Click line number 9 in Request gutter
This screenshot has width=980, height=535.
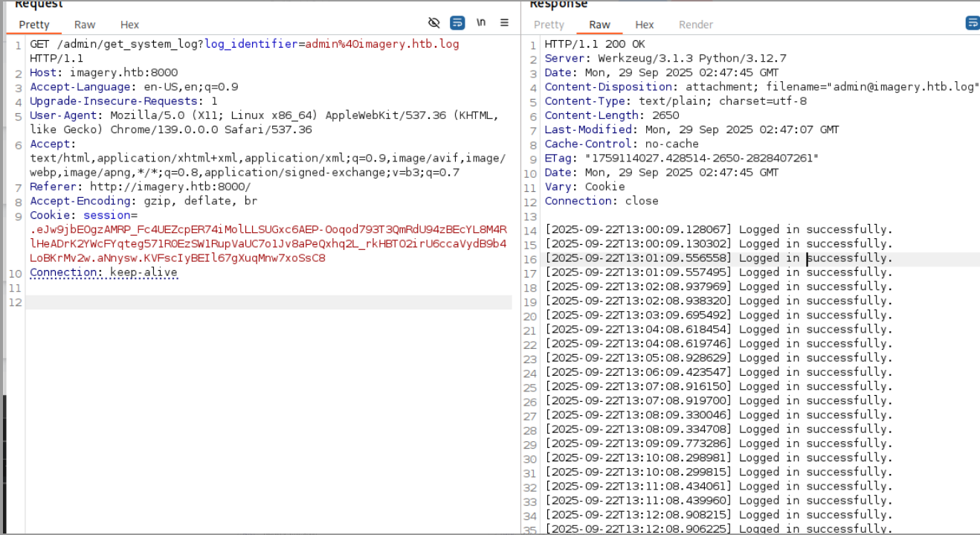[x=19, y=216]
